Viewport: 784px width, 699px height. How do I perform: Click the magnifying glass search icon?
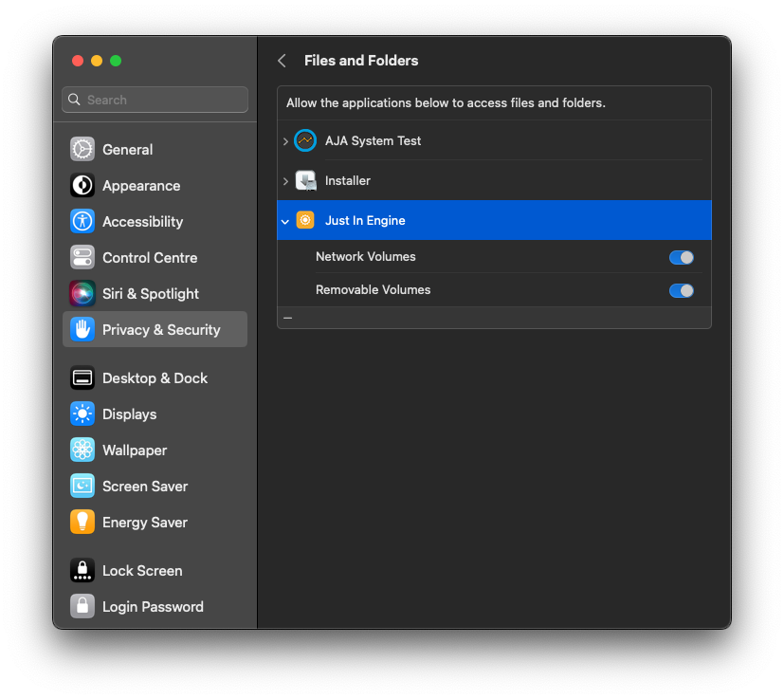tap(74, 100)
